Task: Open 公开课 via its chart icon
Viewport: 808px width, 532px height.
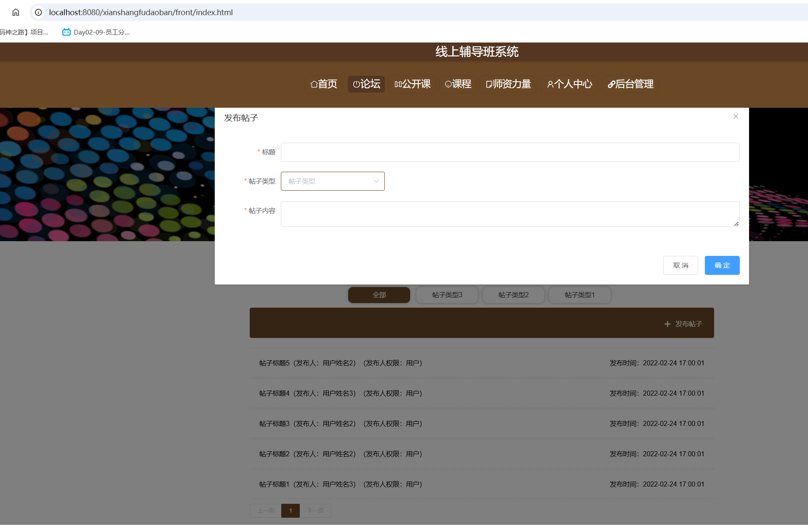Action: 397,84
